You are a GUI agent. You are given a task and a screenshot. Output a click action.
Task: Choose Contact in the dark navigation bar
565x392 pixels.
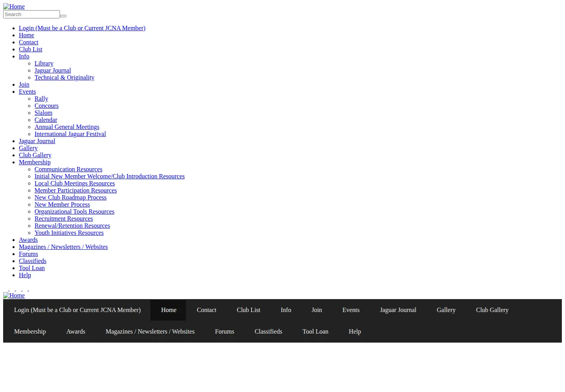point(206,310)
